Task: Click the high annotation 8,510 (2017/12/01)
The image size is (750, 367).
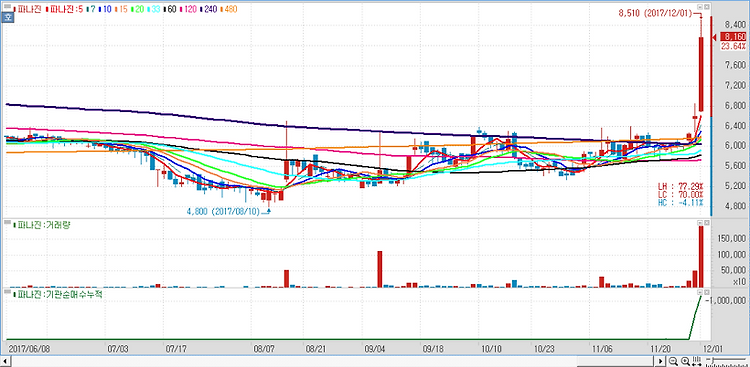Action: 656,14
